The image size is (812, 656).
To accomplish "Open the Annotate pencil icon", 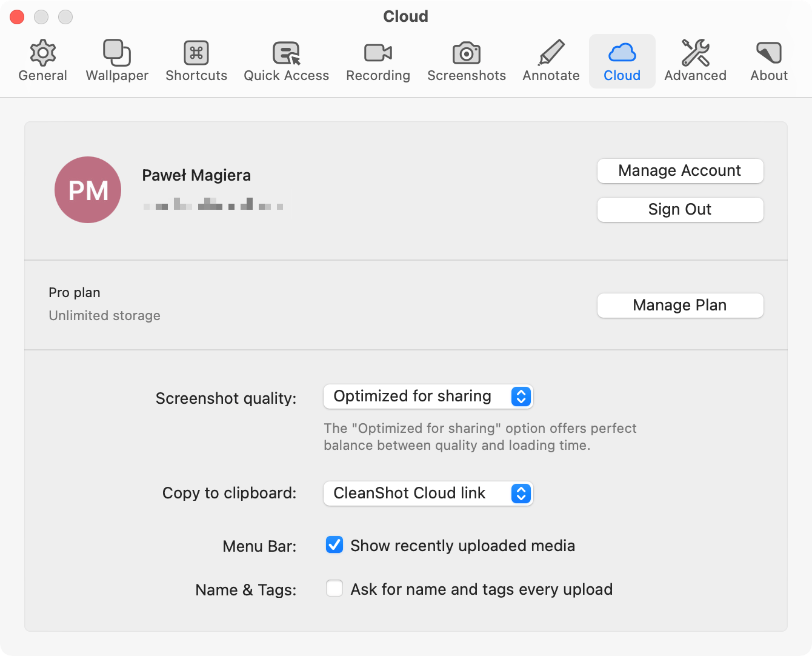I will click(551, 54).
